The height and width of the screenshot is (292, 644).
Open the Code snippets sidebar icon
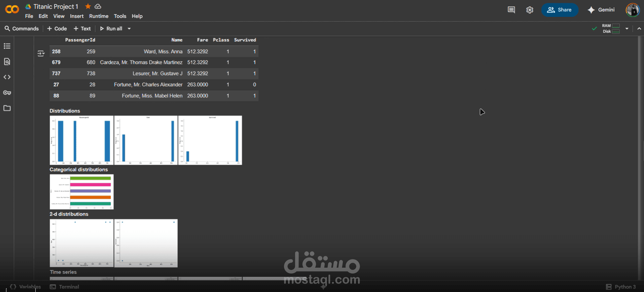tap(7, 77)
